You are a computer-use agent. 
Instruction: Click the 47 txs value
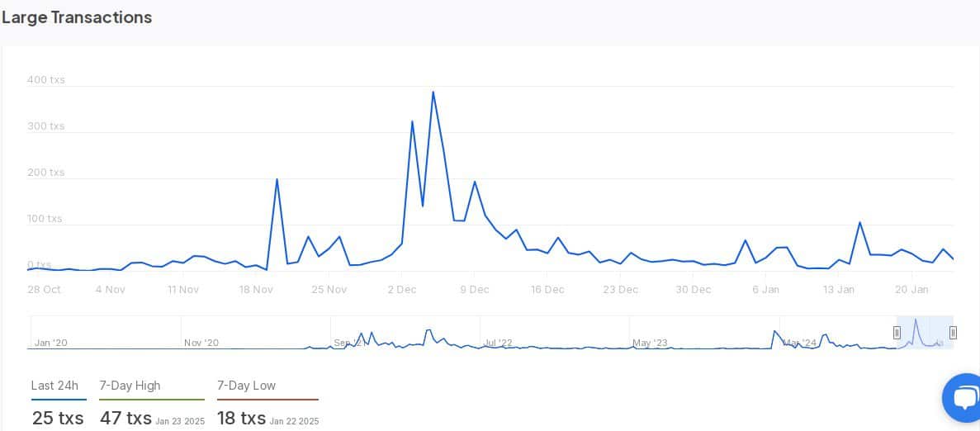125,418
